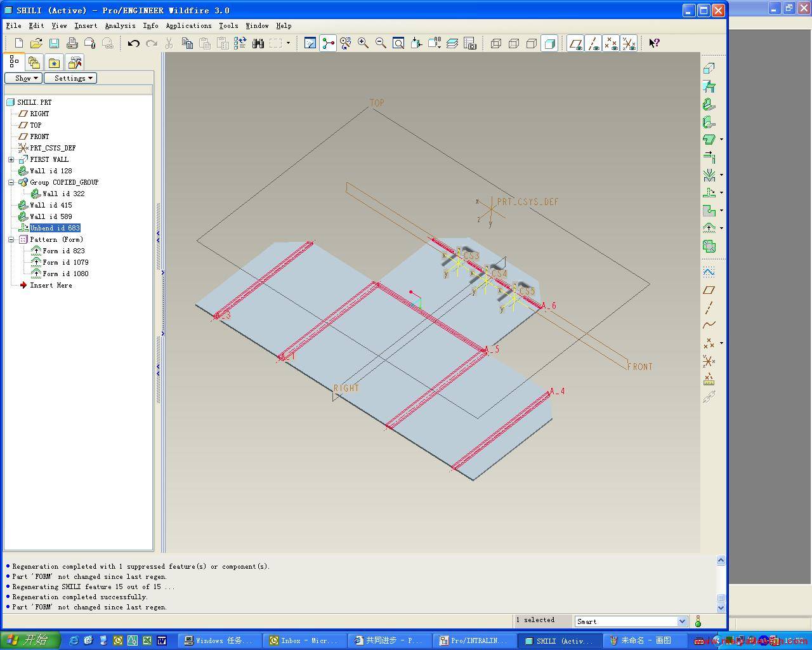Select Wall id 415 in model tree
This screenshot has width=812, height=650.
(51, 205)
